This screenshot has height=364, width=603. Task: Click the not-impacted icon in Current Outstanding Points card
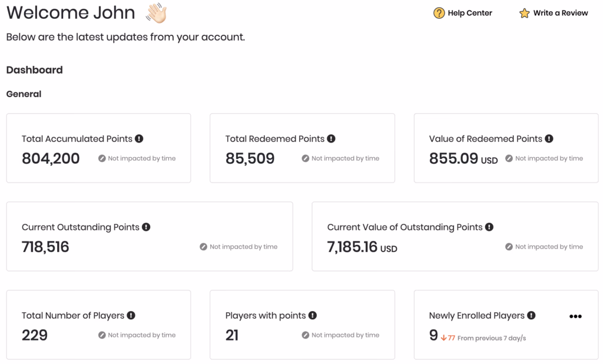pyautogui.click(x=203, y=247)
